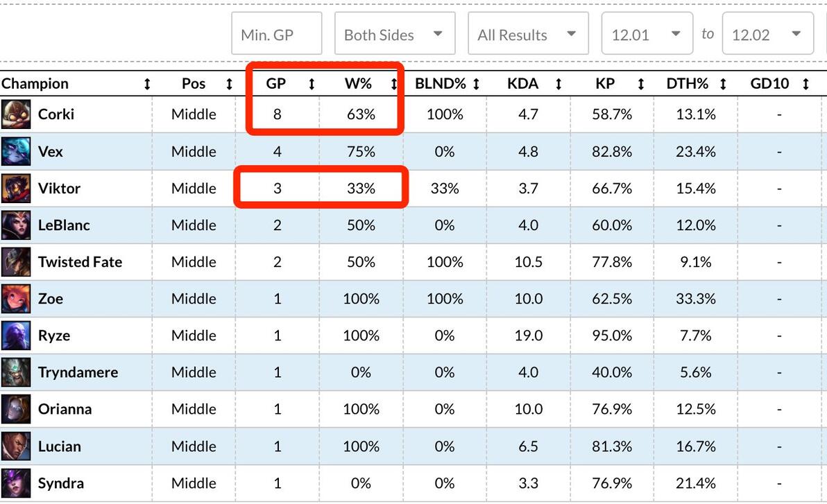Viewport: 827px width, 504px height.
Task: Sort table by BLND% column header
Action: click(441, 84)
